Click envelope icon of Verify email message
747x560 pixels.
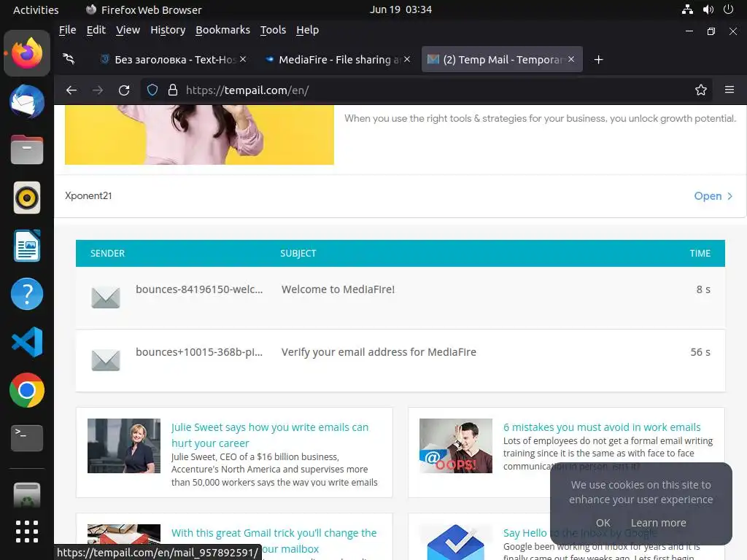coord(106,360)
